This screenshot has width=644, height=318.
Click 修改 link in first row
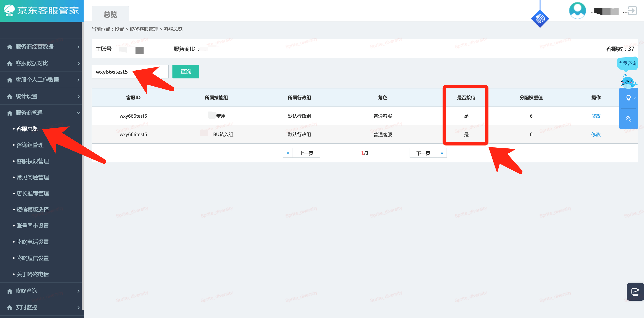point(596,116)
